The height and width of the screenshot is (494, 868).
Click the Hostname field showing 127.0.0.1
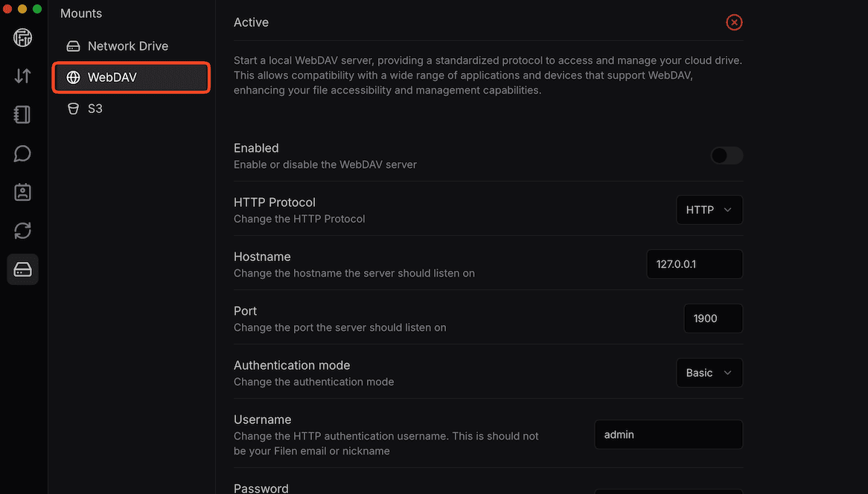[694, 264]
